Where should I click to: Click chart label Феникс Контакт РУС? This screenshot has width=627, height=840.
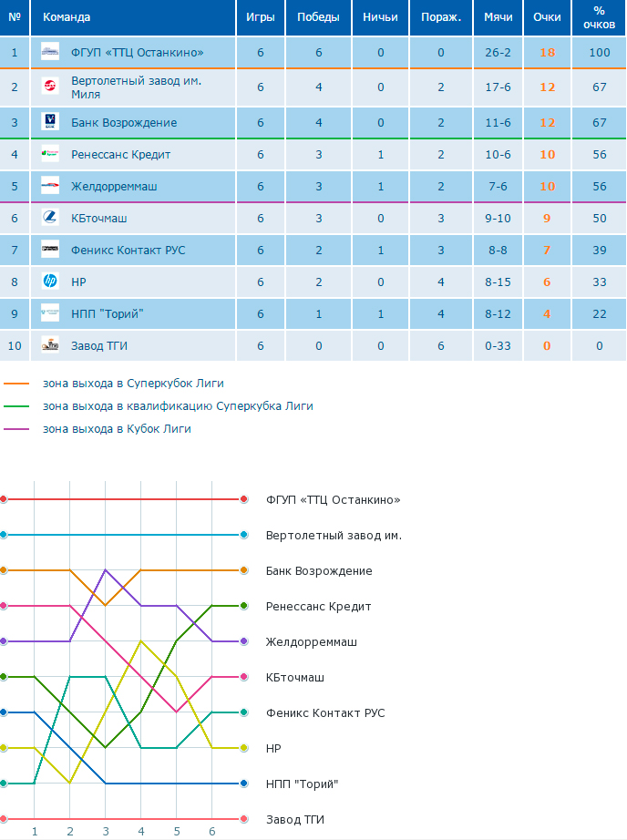point(325,713)
